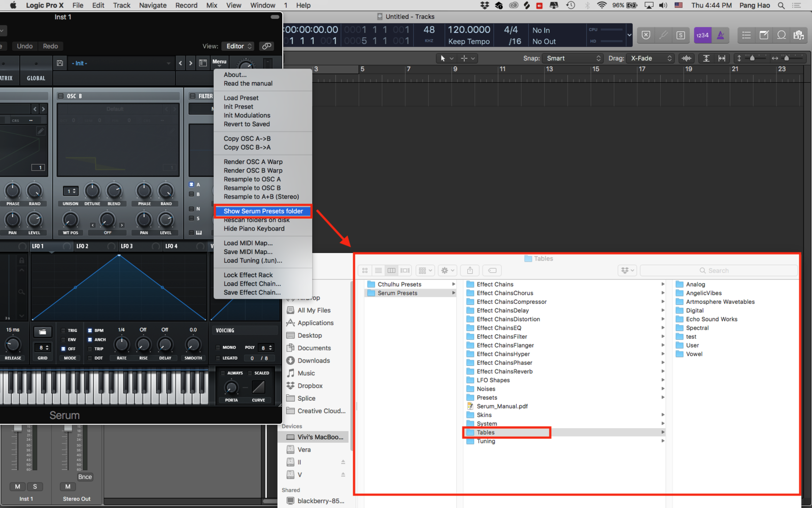Image resolution: width=812 pixels, height=508 pixels.
Task: Open the Snap Smart dropdown
Action: pos(573,58)
